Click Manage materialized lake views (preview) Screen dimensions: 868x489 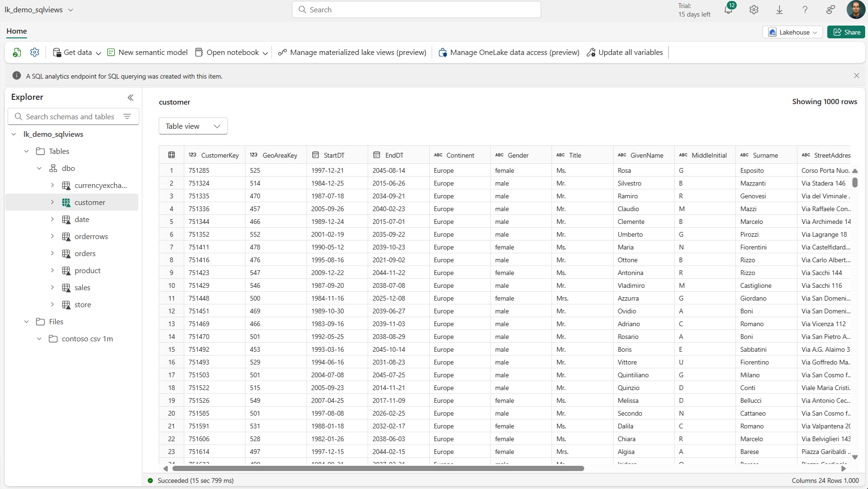coord(352,53)
